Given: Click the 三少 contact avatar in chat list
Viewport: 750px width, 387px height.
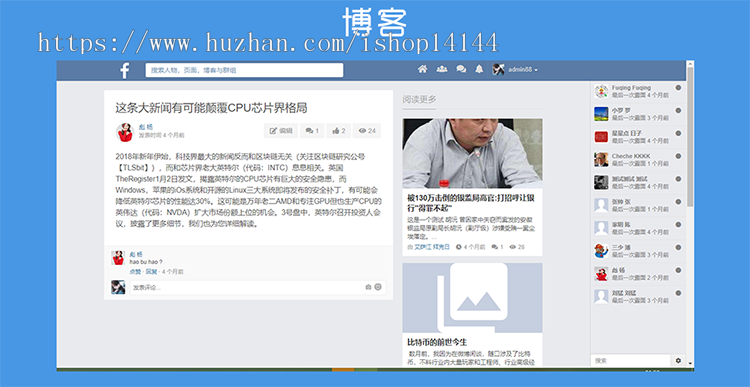Looking at the screenshot, I should pyautogui.click(x=601, y=251).
